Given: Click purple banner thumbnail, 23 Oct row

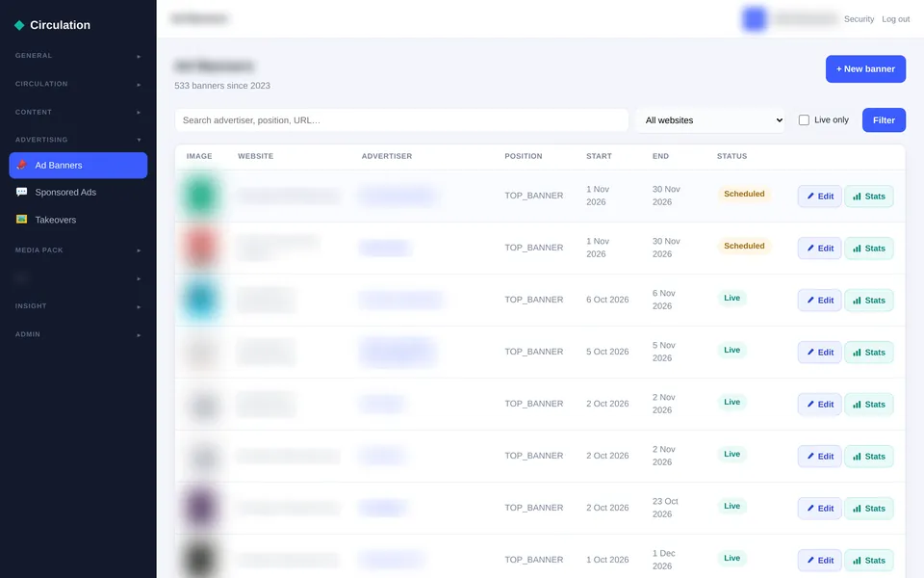Looking at the screenshot, I should click(x=201, y=508).
